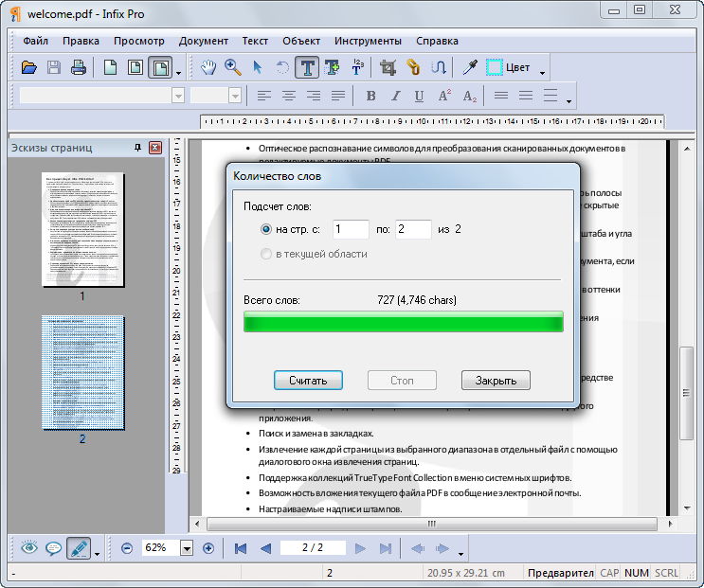Viewport: 704px width, 588px height.
Task: Expand the font name combo box
Action: pos(178,96)
